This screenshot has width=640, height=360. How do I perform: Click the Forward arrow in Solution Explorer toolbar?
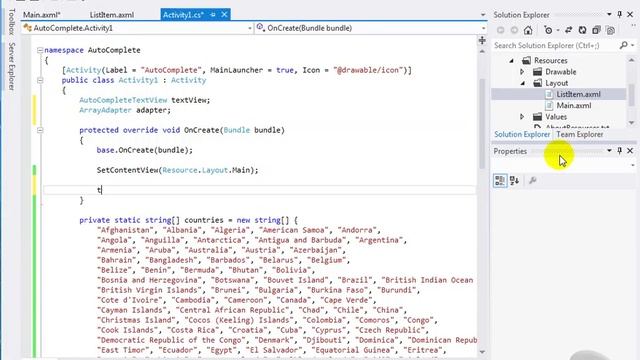tap(514, 30)
